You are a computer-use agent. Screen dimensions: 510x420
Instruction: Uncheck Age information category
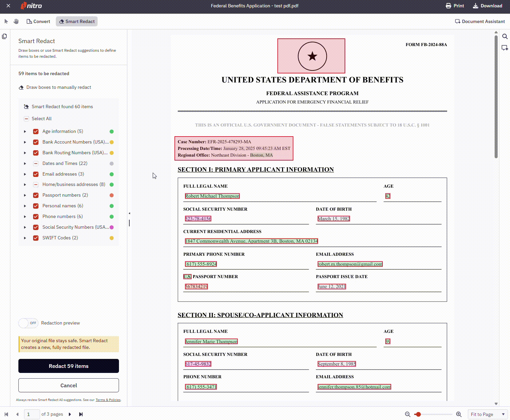36,132
